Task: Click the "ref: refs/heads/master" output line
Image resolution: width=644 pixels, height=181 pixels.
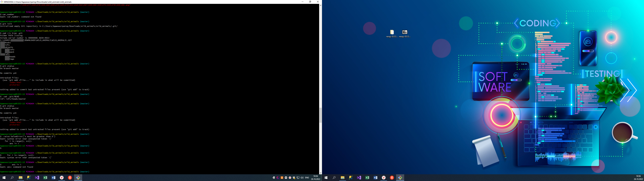Action: pos(13,99)
